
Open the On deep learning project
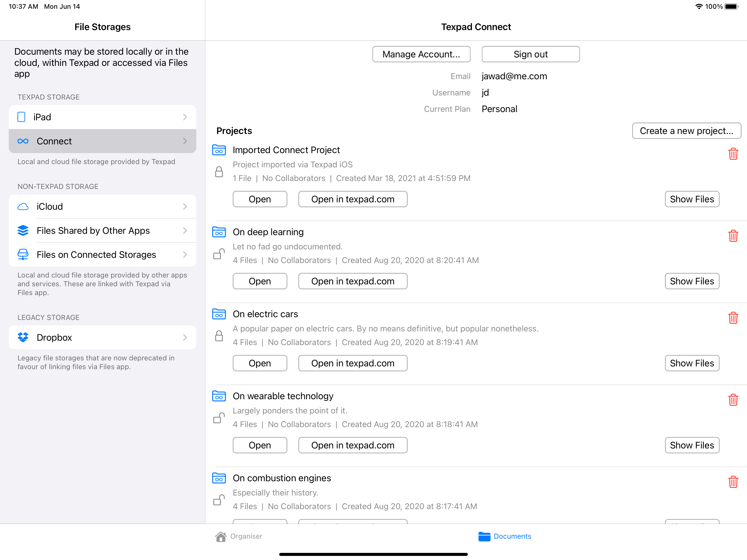pyautogui.click(x=260, y=281)
